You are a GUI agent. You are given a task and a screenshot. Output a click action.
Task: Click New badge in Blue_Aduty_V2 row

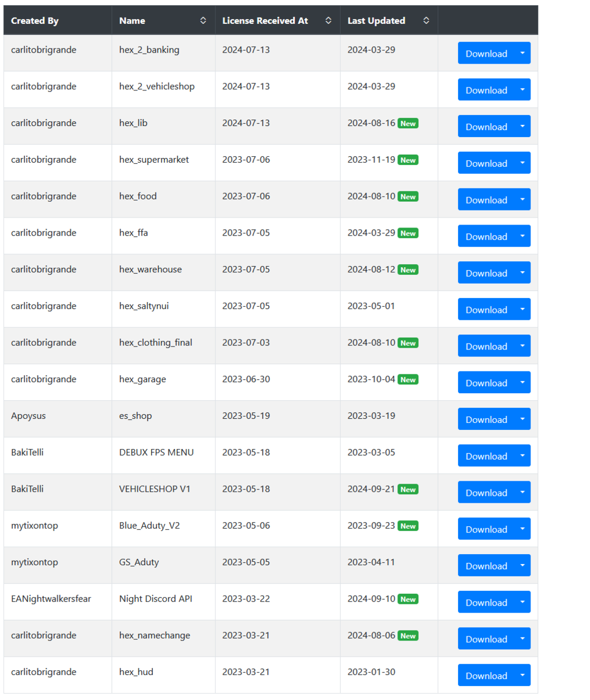408,526
